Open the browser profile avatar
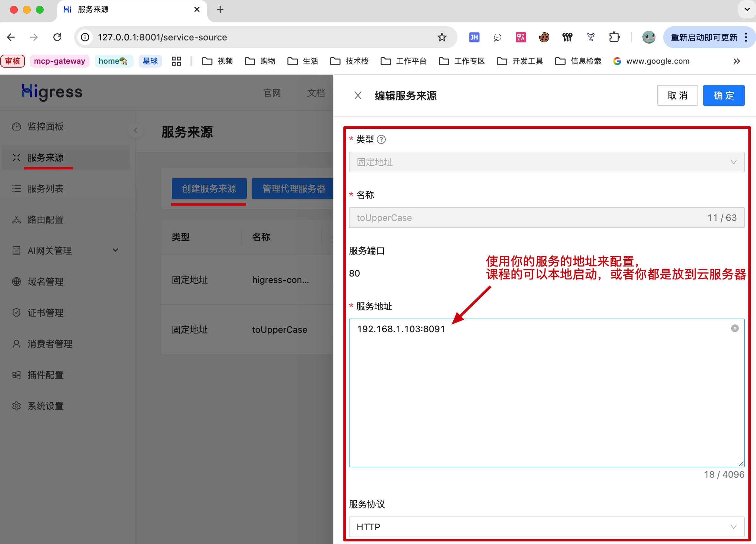756x544 pixels. pyautogui.click(x=648, y=37)
